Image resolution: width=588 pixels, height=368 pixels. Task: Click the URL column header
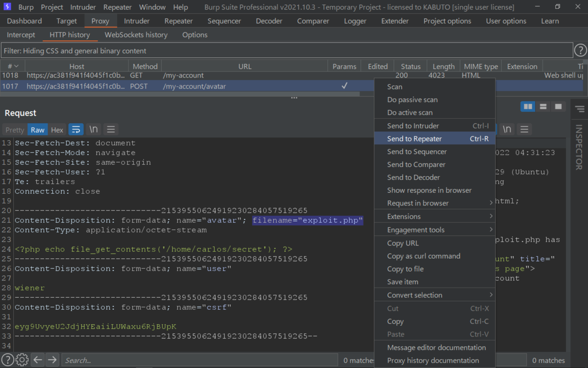pyautogui.click(x=245, y=66)
